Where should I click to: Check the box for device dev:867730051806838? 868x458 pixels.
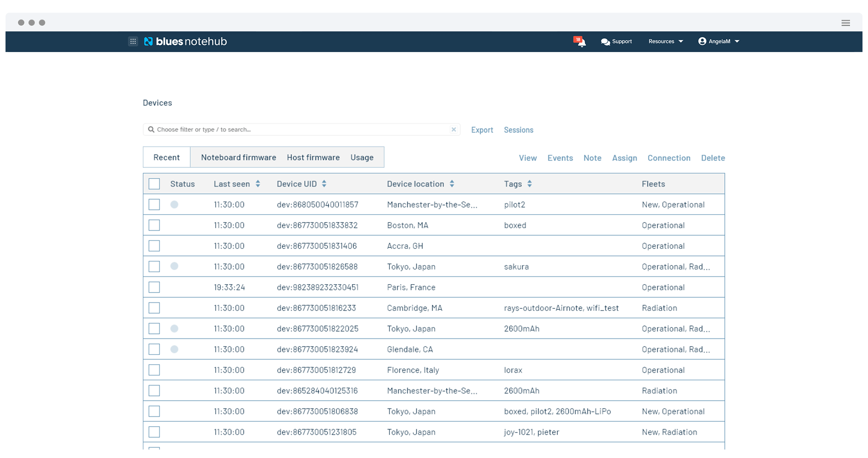coord(154,411)
